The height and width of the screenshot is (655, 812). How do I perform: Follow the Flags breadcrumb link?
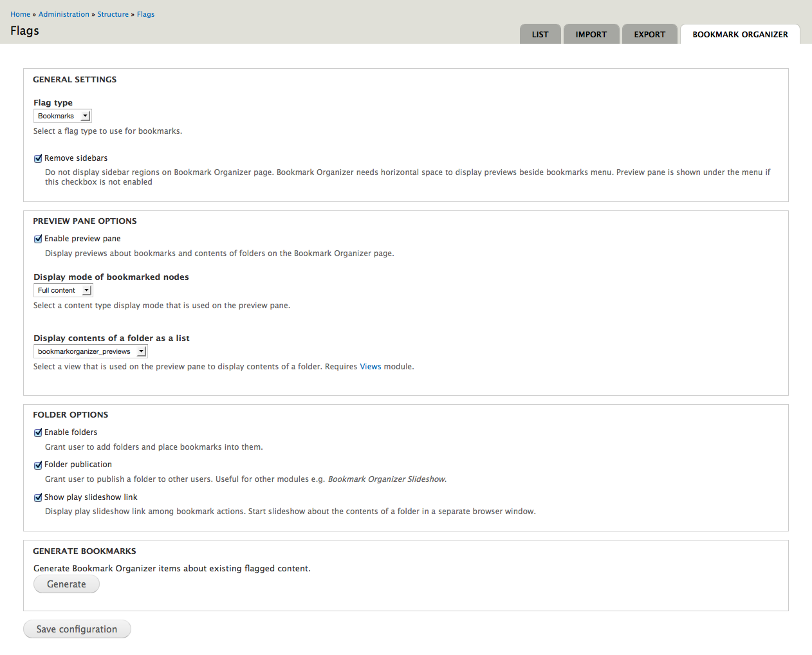[145, 14]
